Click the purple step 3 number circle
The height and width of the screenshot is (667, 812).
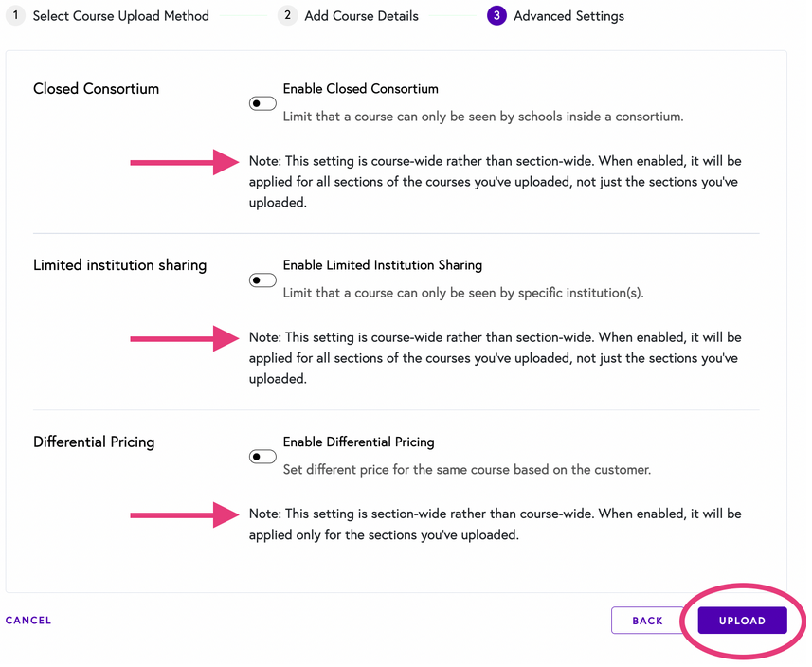(x=496, y=16)
